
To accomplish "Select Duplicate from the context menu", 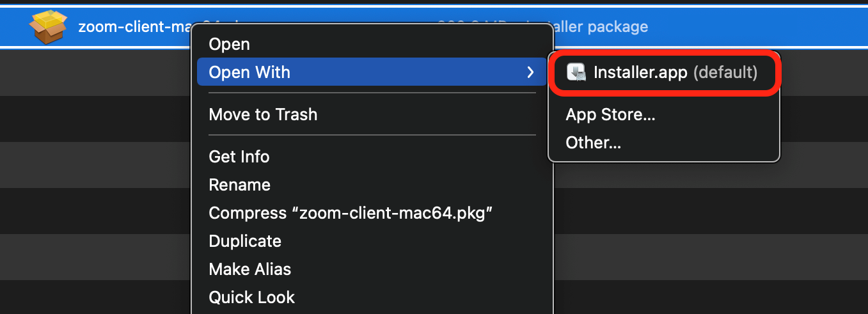I will click(372, 241).
